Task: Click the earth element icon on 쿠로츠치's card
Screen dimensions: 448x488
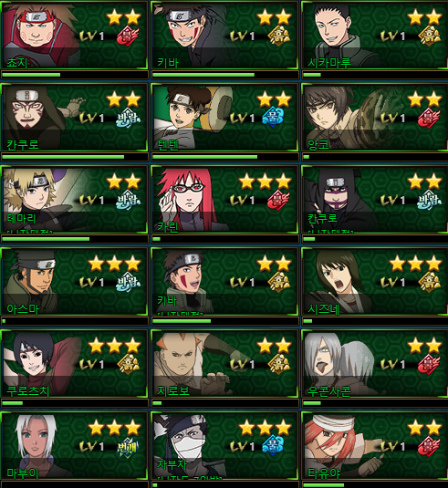Action: [128, 364]
